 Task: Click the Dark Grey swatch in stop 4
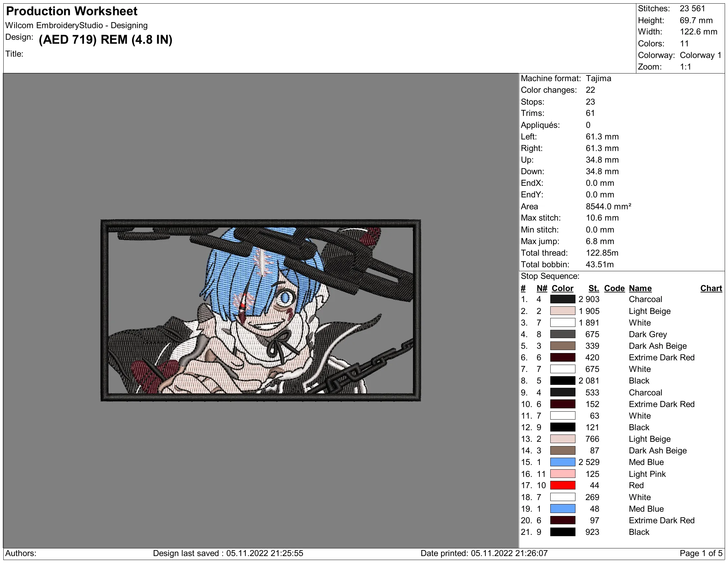point(563,334)
